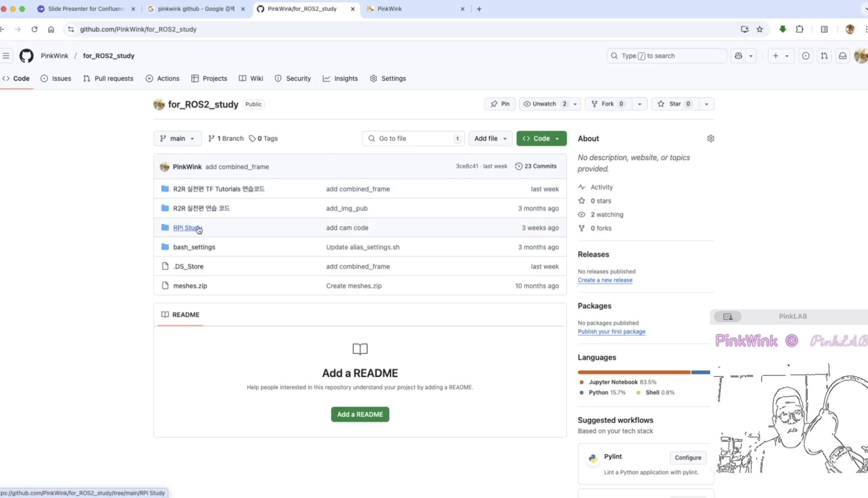Screen dimensions: 868x498
Task: Open the About settings gear icon
Action: 711,139
